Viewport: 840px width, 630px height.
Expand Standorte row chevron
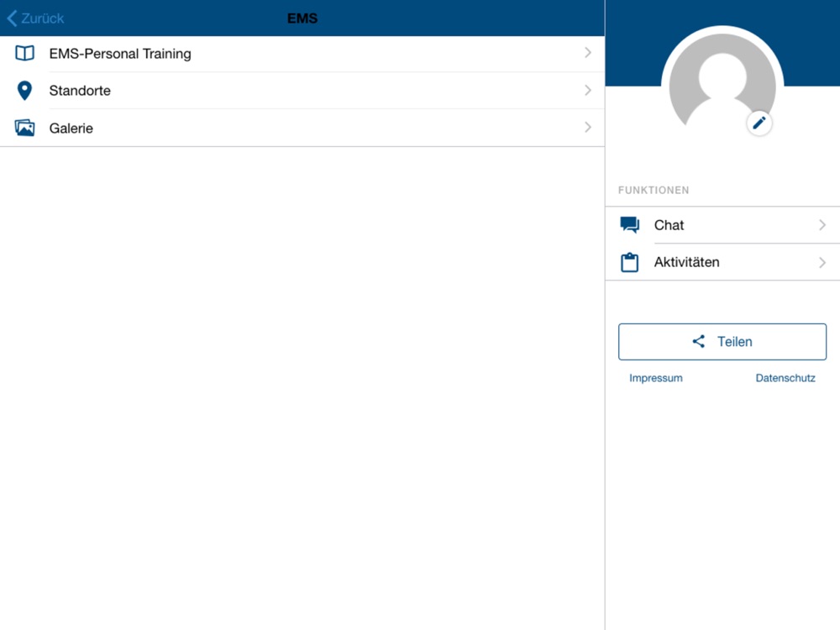pos(588,90)
